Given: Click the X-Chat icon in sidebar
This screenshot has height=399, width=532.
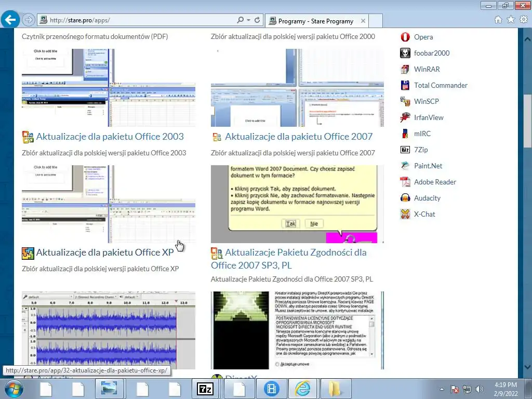Looking at the screenshot, I should point(405,214).
